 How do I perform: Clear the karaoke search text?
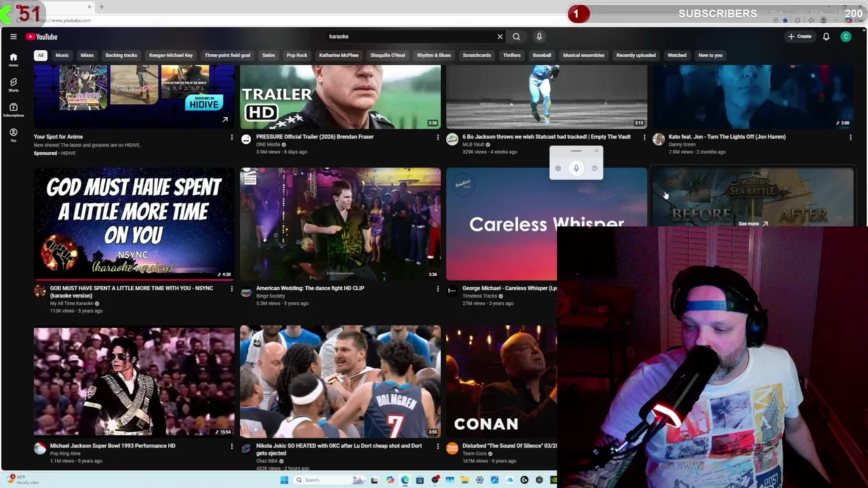click(x=500, y=37)
